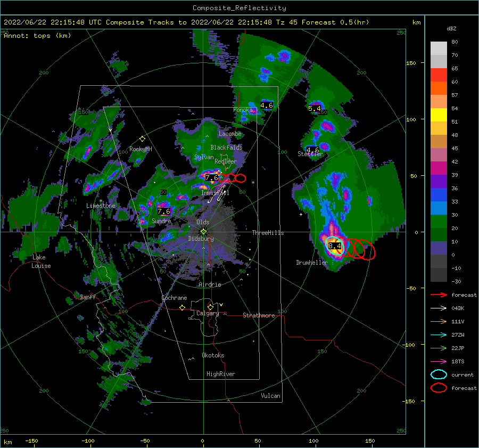Click the green 30–20 dBZ swatch

pos(439,222)
